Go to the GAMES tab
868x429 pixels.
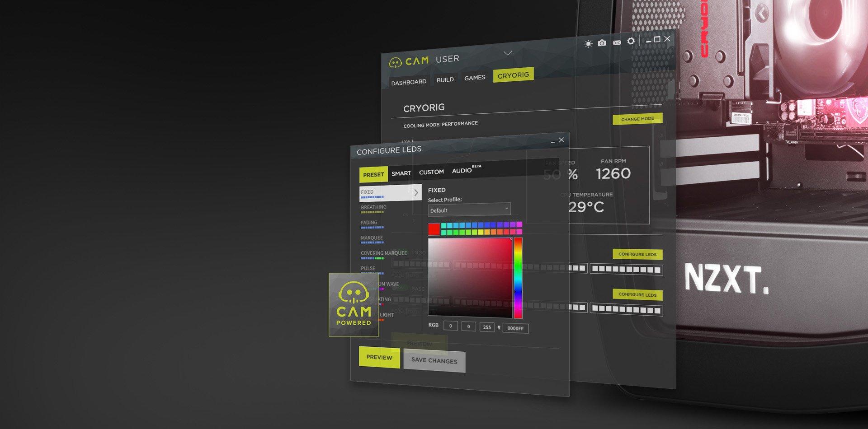point(475,78)
